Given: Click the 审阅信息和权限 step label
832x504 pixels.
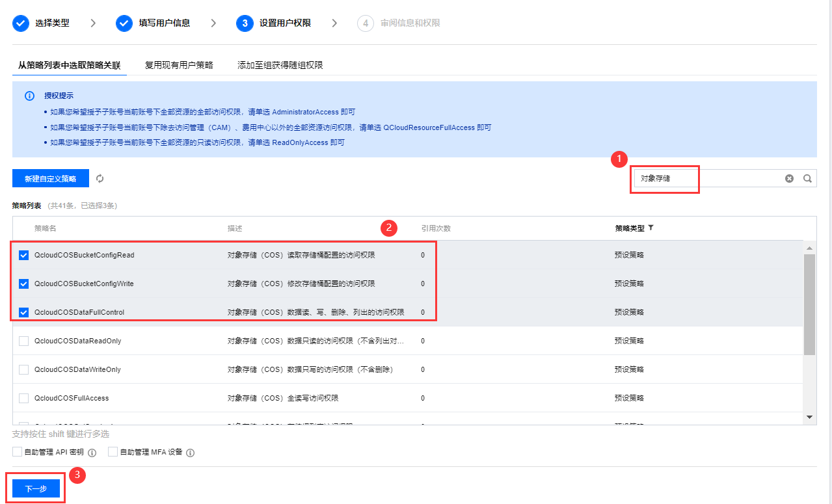Looking at the screenshot, I should point(410,23).
